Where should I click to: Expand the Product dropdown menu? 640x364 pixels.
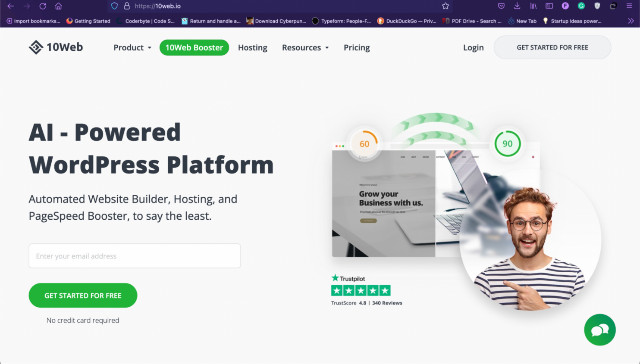tap(132, 48)
